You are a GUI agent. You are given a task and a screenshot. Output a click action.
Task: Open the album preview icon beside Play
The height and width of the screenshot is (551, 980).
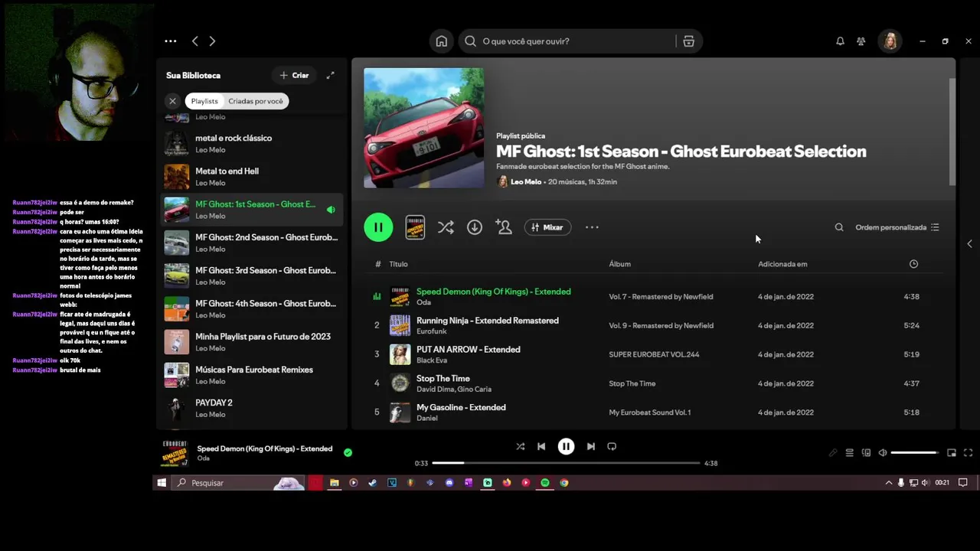[x=415, y=227]
